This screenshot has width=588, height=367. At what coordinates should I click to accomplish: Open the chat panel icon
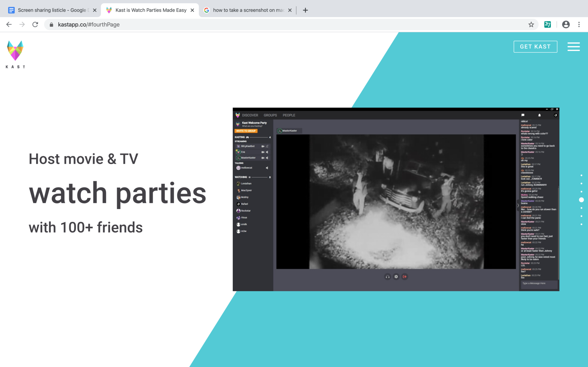click(523, 115)
